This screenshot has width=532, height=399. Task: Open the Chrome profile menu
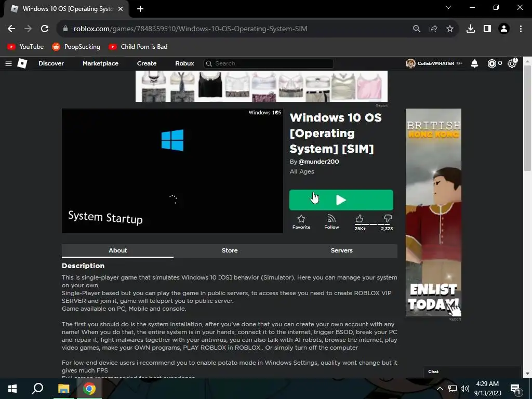point(504,29)
